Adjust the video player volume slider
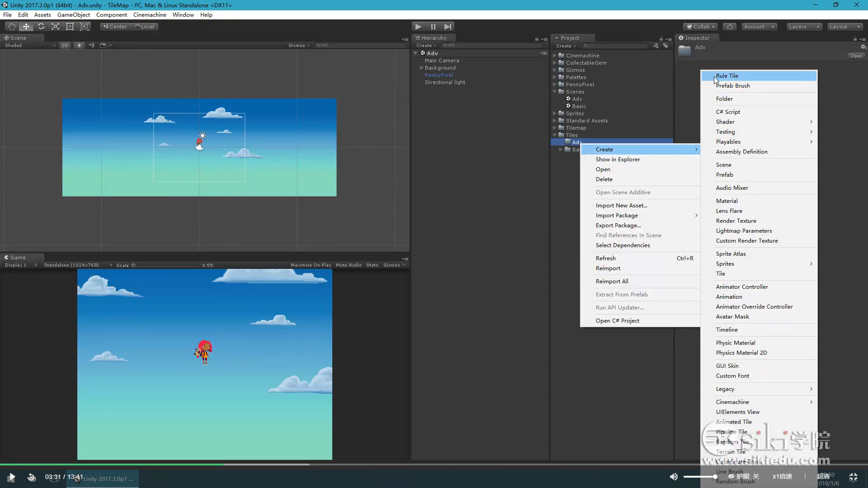Viewport: 868px width, 488px height. coord(700,477)
